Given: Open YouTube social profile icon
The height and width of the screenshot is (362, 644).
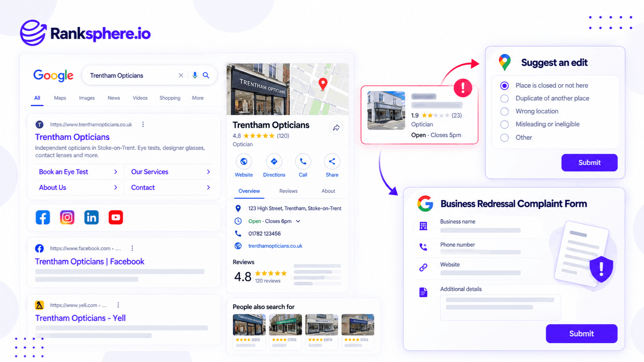Looking at the screenshot, I should 116,217.
